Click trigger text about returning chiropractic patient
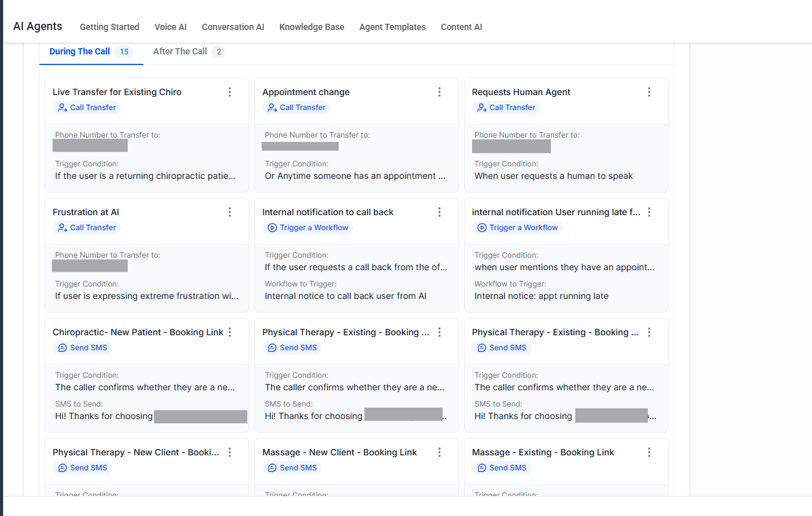Screen dimensions: 812x516 click(x=145, y=176)
